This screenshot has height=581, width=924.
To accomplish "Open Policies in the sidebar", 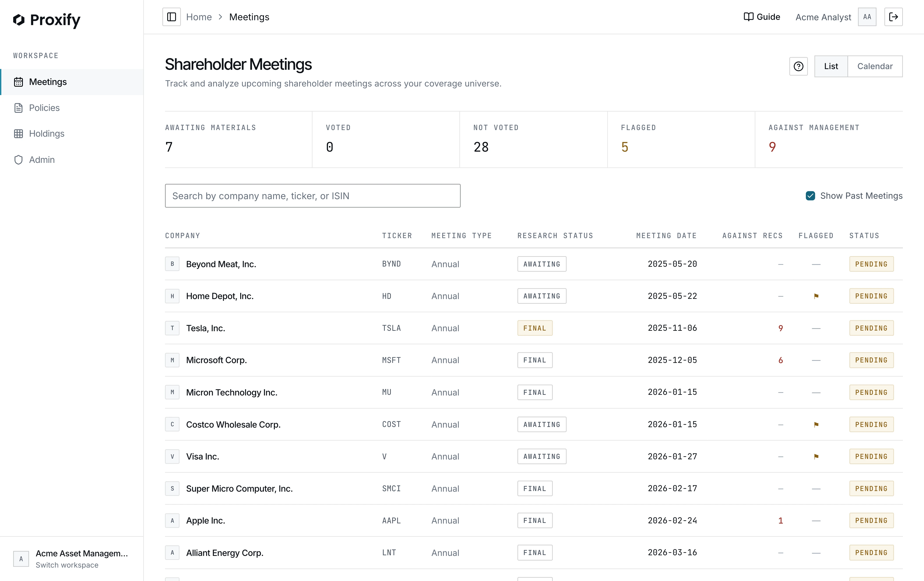I will pos(72,108).
